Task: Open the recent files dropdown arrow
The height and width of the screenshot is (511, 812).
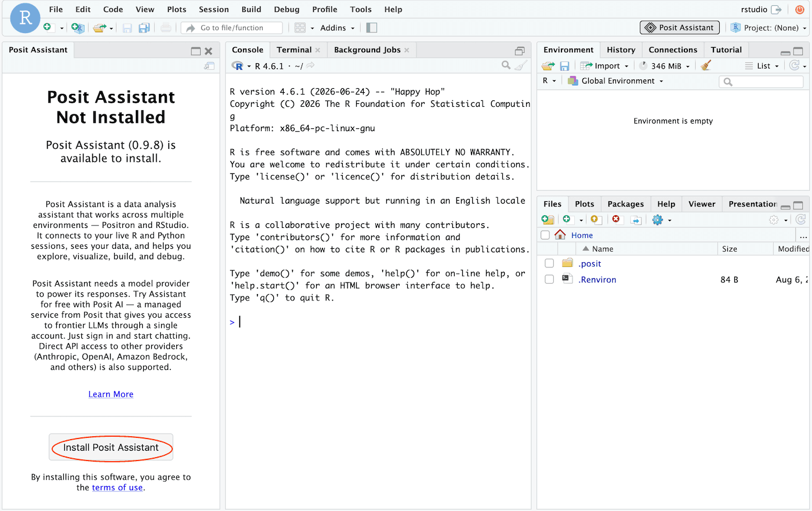Action: [111, 28]
